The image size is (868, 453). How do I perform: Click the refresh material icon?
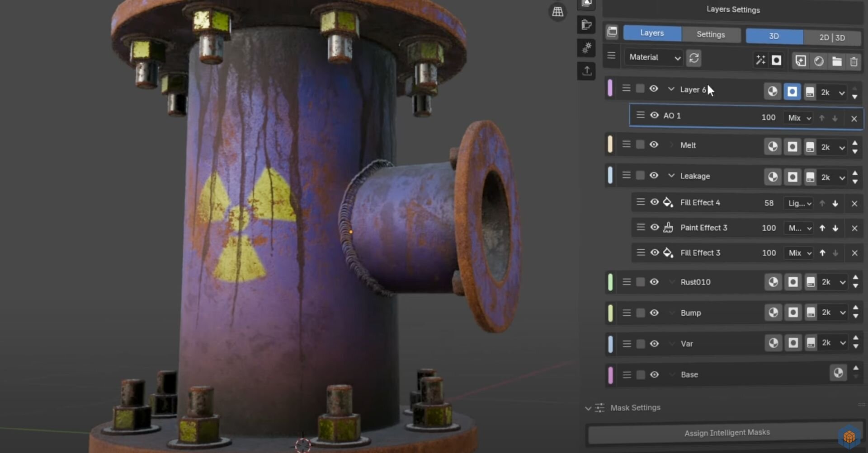click(x=694, y=58)
